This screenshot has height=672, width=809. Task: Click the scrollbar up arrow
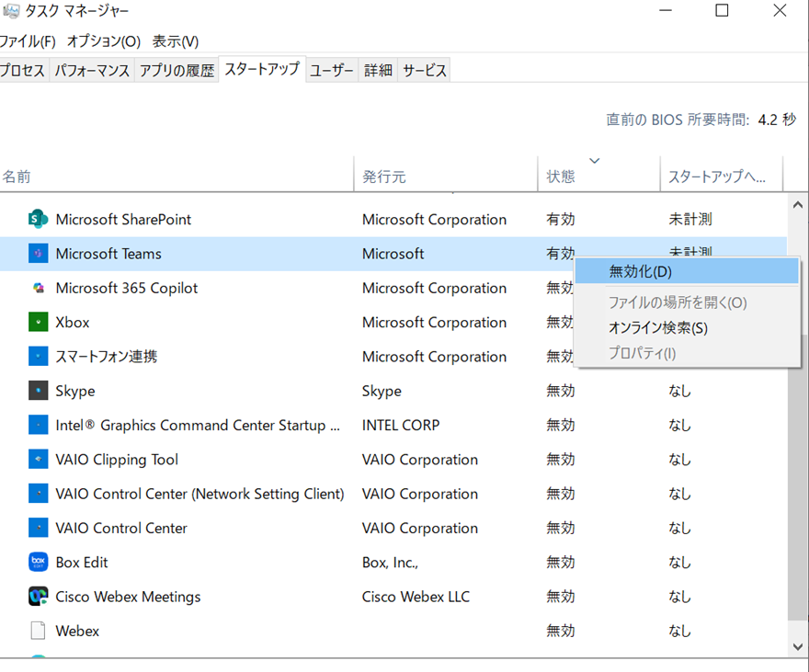798,205
